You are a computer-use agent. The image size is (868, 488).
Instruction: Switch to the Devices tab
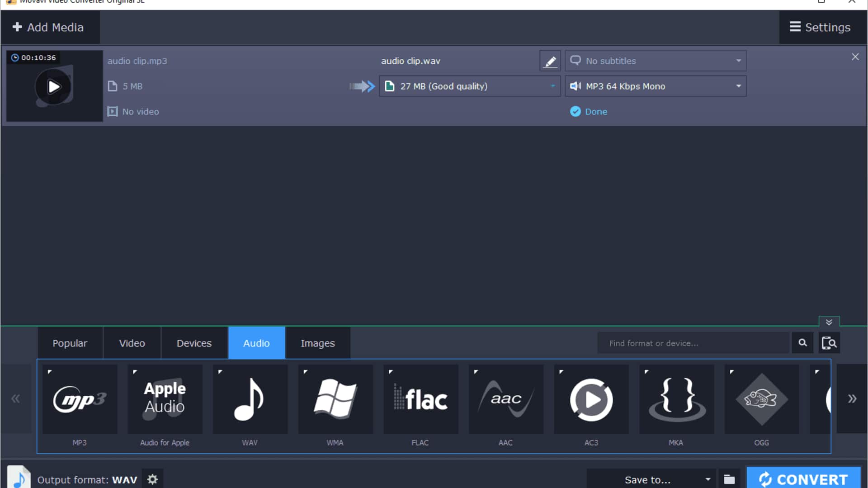(x=194, y=342)
